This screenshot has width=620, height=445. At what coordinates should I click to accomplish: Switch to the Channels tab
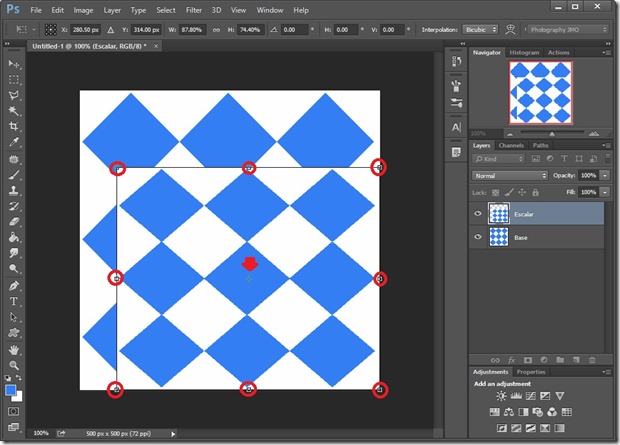[x=511, y=146]
